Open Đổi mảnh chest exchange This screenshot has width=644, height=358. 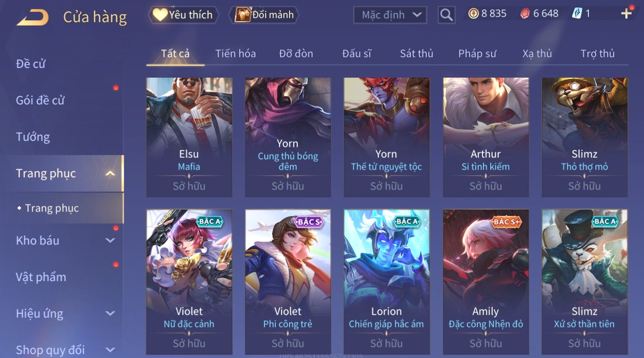263,15
